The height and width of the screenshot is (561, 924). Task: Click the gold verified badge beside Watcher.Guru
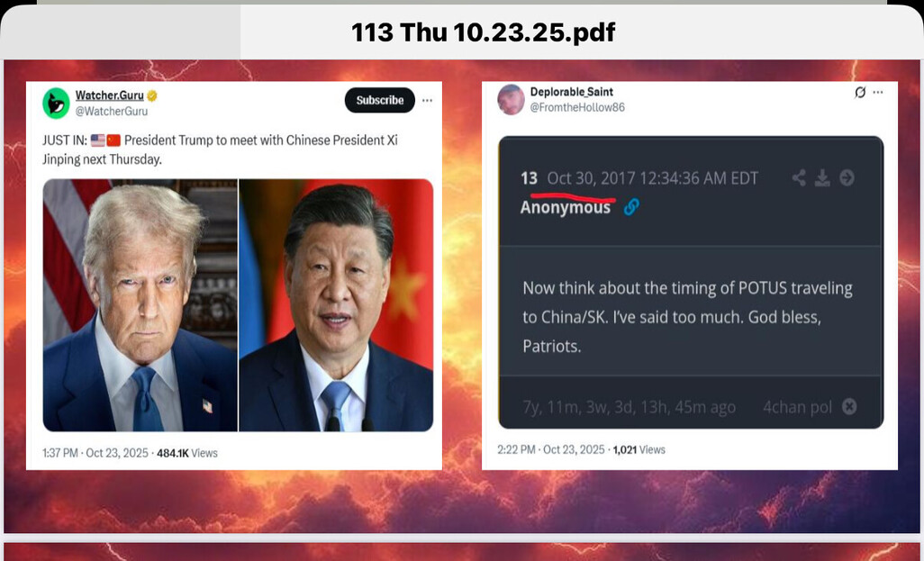pos(152,95)
